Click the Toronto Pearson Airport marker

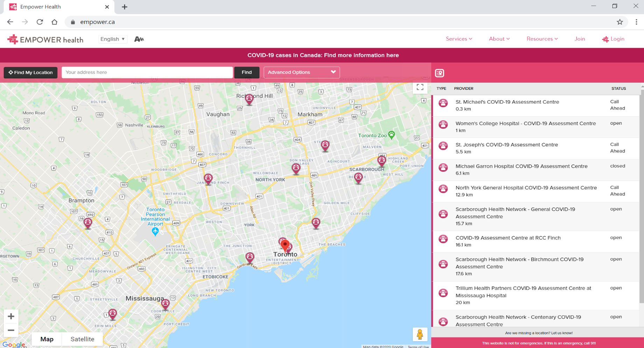(x=155, y=231)
